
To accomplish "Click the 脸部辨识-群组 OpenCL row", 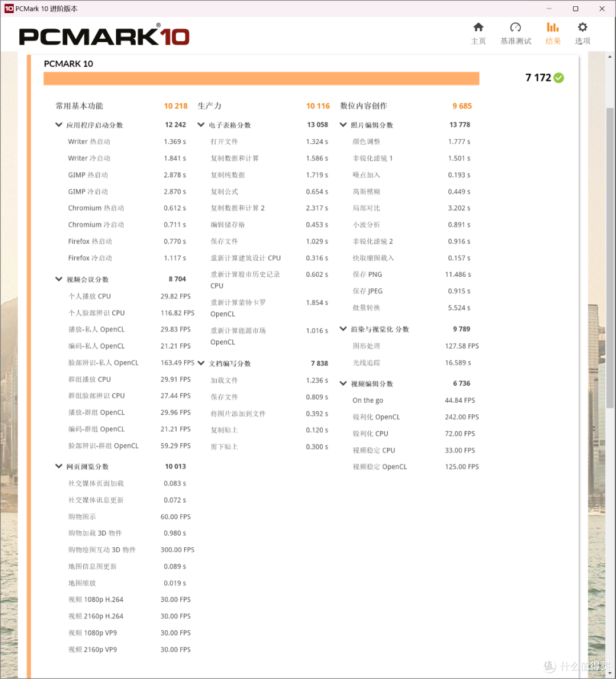I will tap(129, 446).
